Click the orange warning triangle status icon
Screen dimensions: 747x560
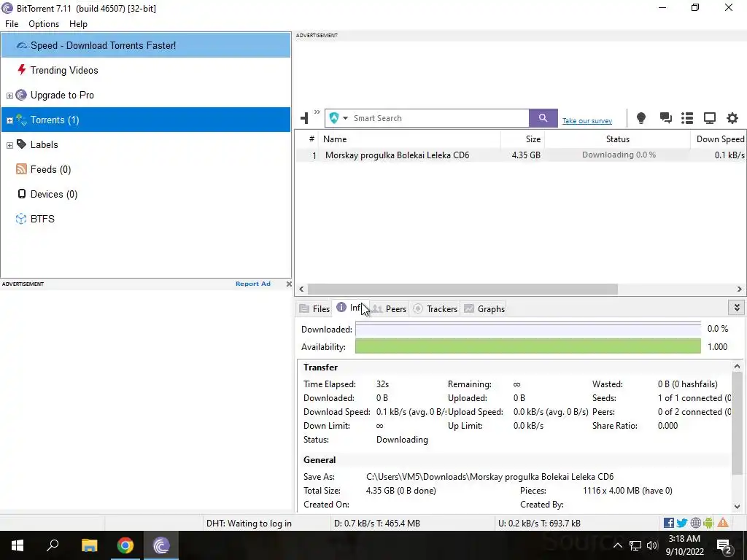point(723,523)
